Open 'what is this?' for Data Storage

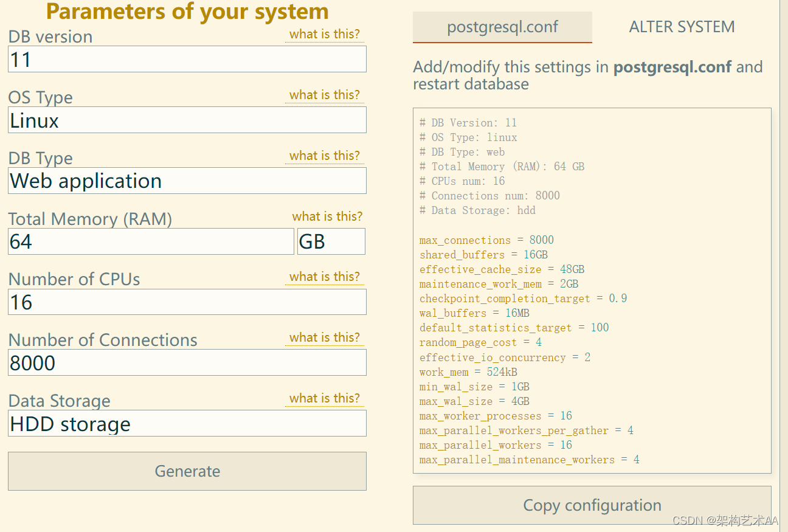click(x=324, y=398)
